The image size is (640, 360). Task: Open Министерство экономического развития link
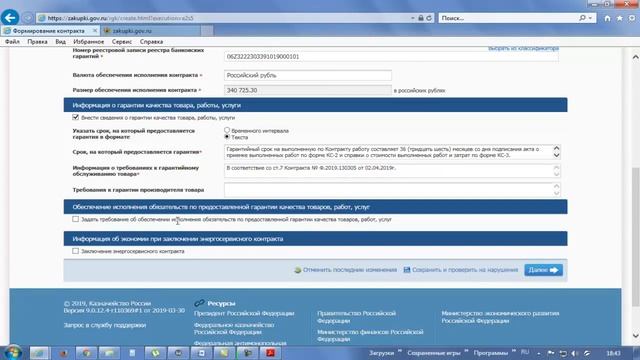(x=500, y=317)
